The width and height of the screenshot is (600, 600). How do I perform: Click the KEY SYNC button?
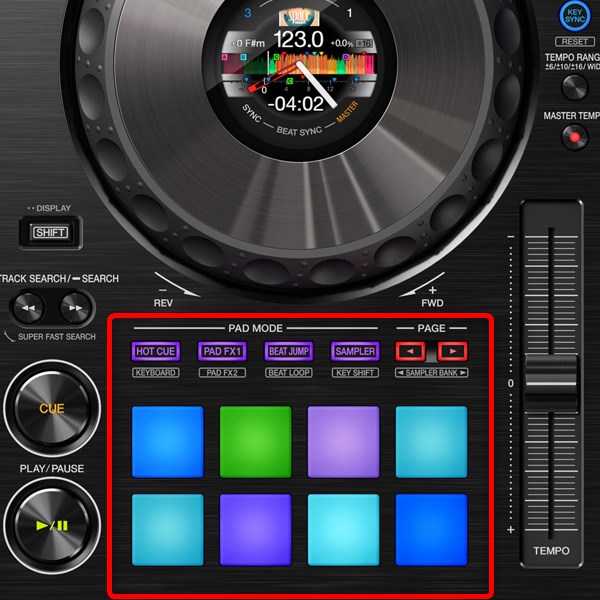click(575, 16)
